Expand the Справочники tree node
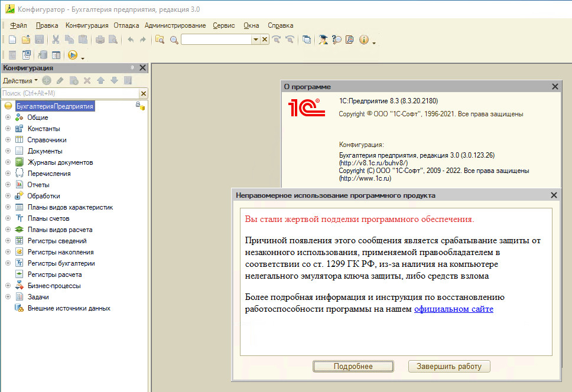 tap(8, 140)
